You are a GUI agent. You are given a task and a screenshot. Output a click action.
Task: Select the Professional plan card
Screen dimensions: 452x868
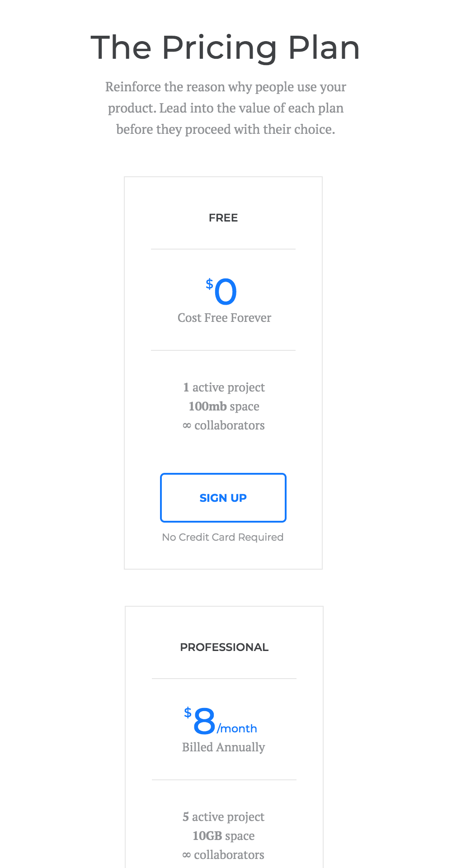223,737
